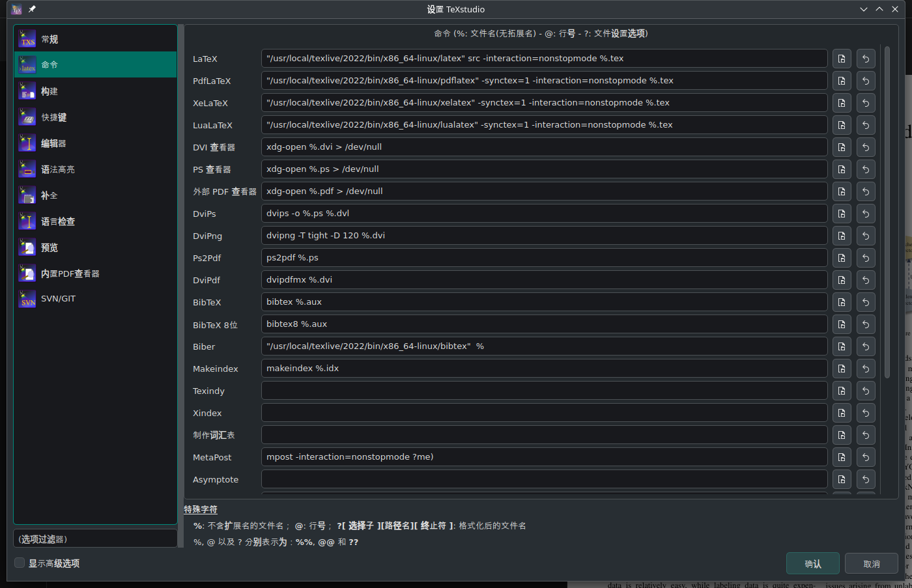This screenshot has height=588, width=912.
Task: Focus the empty Xindex command field
Action: coord(544,413)
